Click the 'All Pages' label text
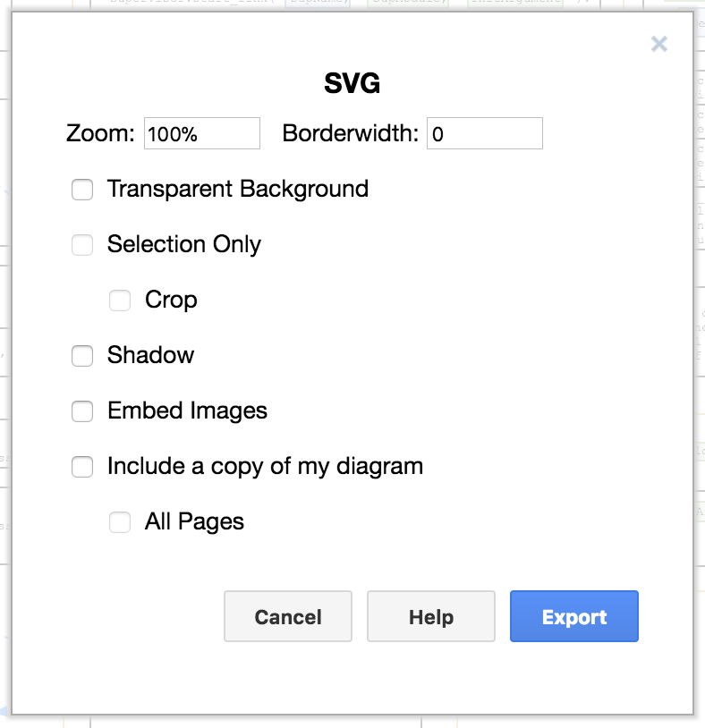The image size is (705, 728). [194, 522]
